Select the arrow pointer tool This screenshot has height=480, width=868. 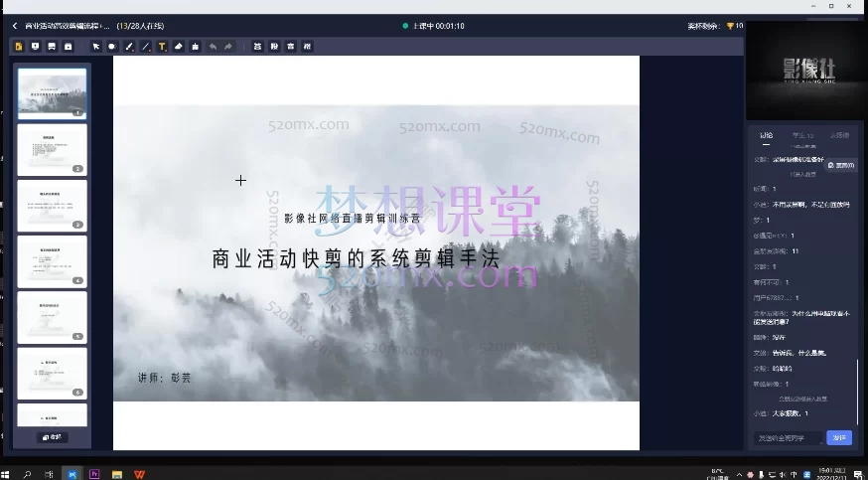pos(95,47)
